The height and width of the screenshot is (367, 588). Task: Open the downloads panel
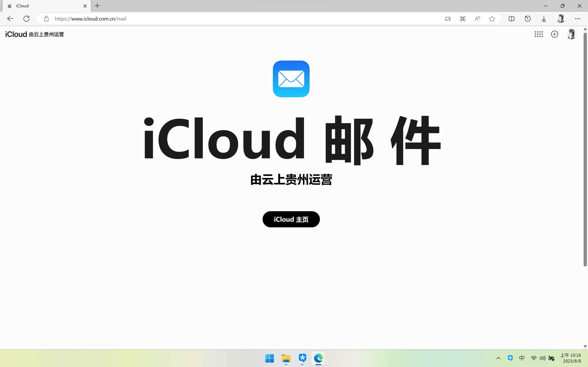coord(544,19)
